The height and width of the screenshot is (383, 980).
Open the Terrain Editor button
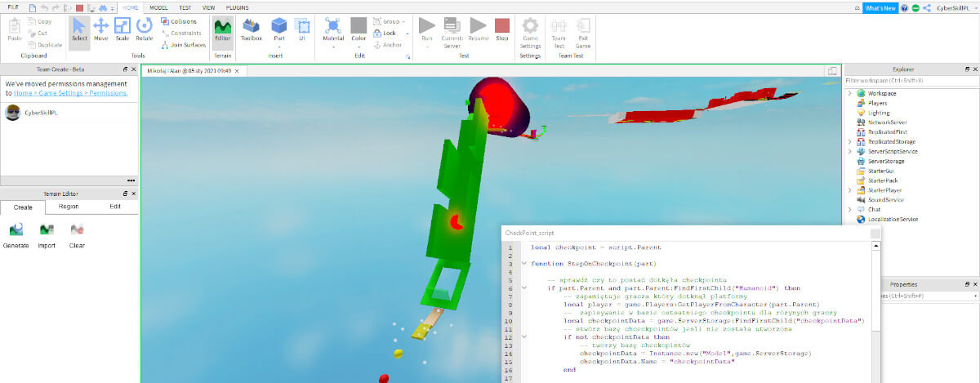(222, 29)
